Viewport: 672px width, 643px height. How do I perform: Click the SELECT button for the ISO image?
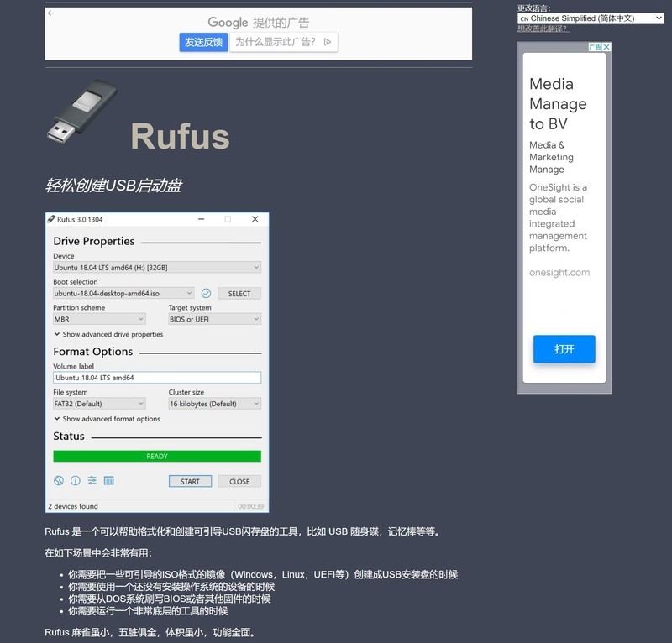pos(239,293)
